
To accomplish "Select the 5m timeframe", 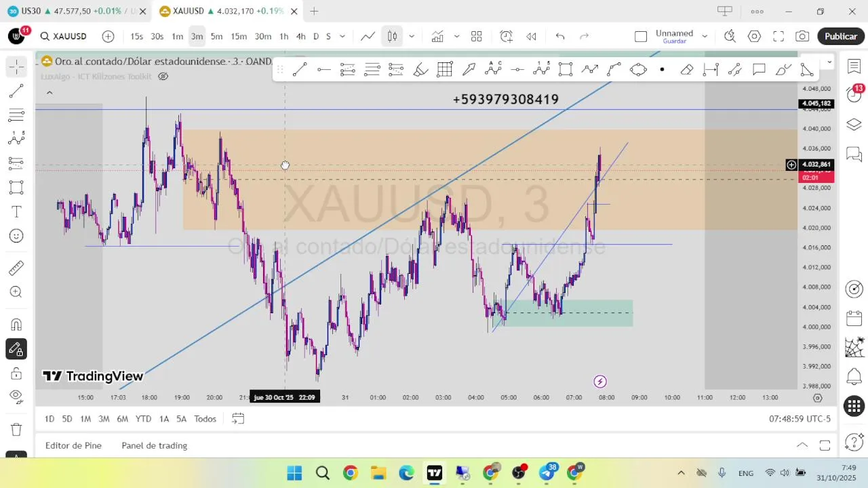I will click(x=216, y=37).
